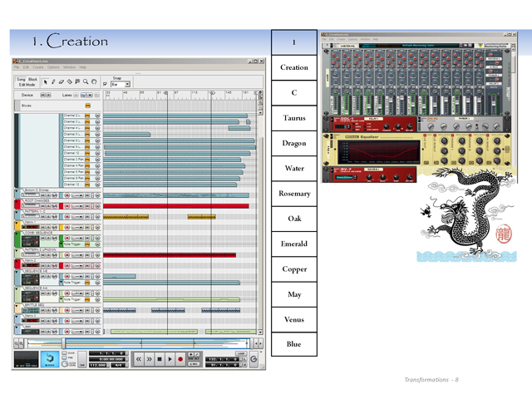Click the sequencer vertical scrollbar down arrow
Image resolution: width=532 pixels, height=399 pixels.
(260, 332)
